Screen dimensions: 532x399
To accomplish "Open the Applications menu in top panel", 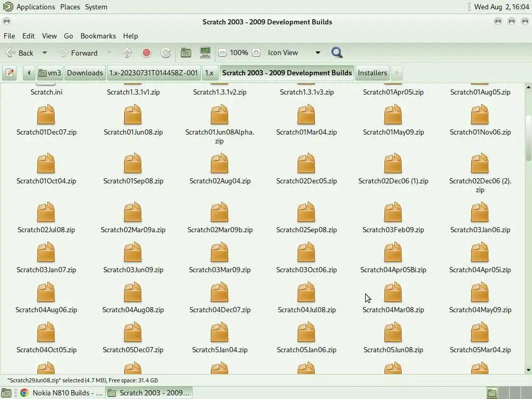I will coord(36,7).
